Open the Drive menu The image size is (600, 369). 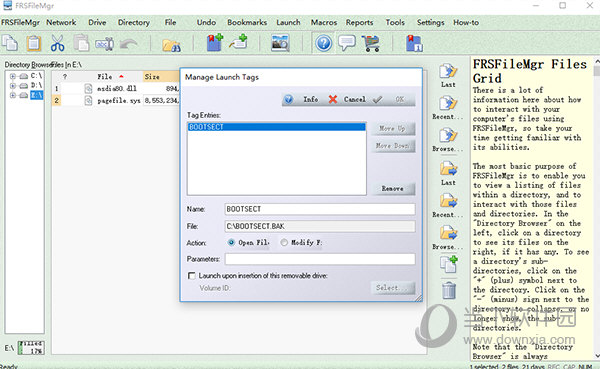[97, 23]
